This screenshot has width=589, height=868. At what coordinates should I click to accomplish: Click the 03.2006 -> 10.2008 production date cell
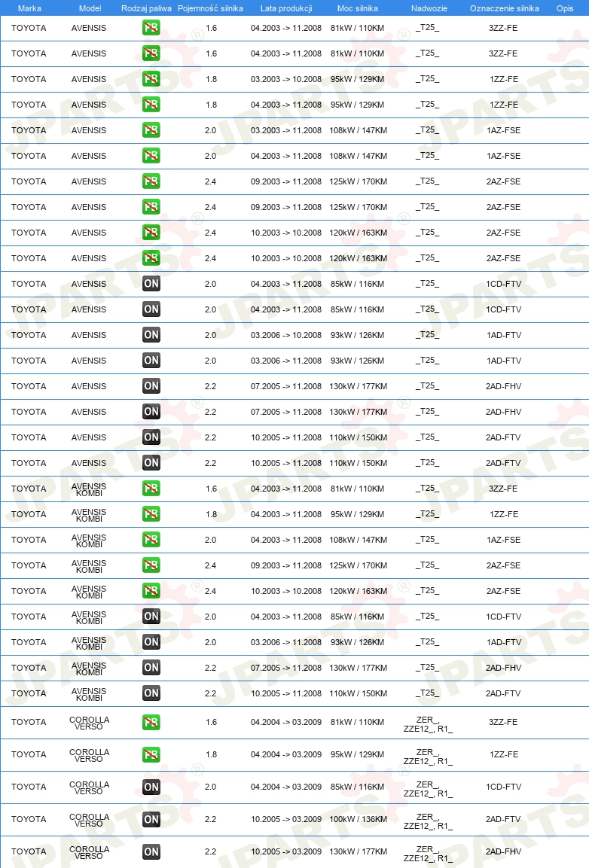point(286,335)
